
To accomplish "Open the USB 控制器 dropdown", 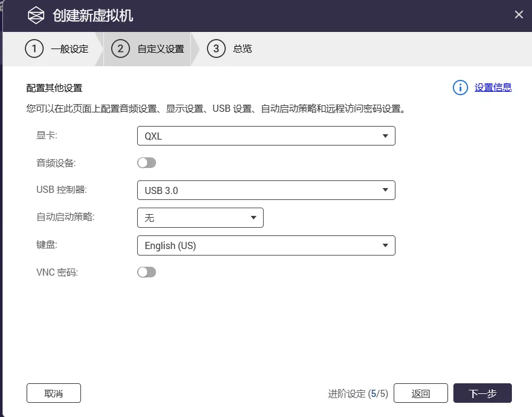I will [266, 190].
